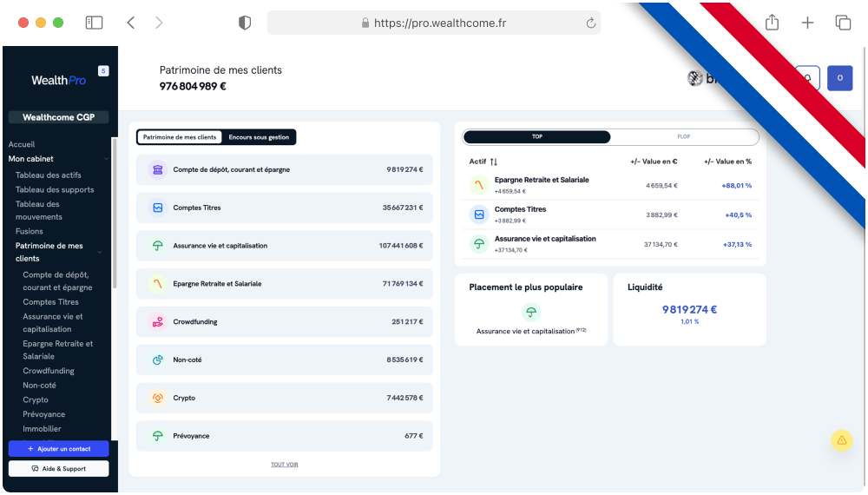
Task: Click Ajouter un contact button
Action: point(59,449)
